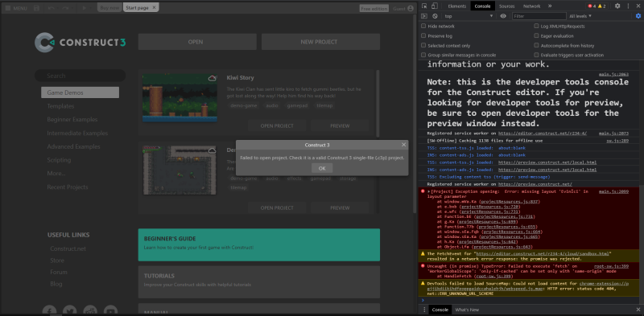Open Recent Projects list
Image resolution: width=644 pixels, height=316 pixels.
click(68, 187)
